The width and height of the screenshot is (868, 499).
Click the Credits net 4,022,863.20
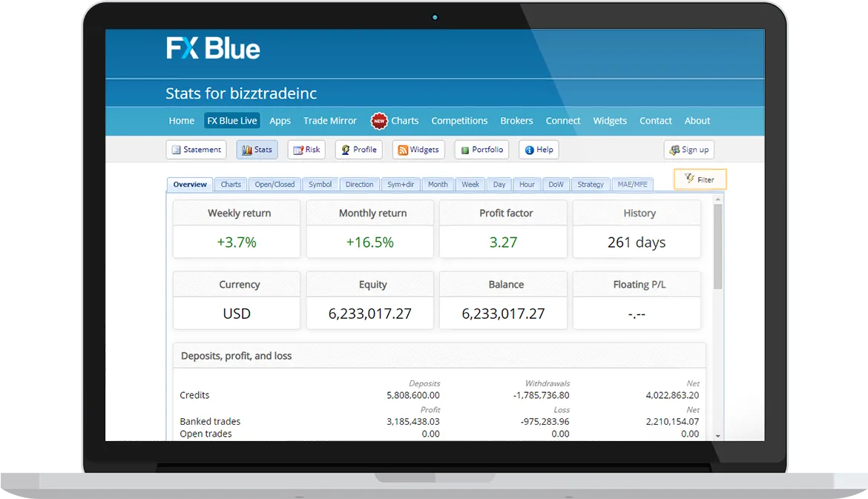[x=672, y=395]
